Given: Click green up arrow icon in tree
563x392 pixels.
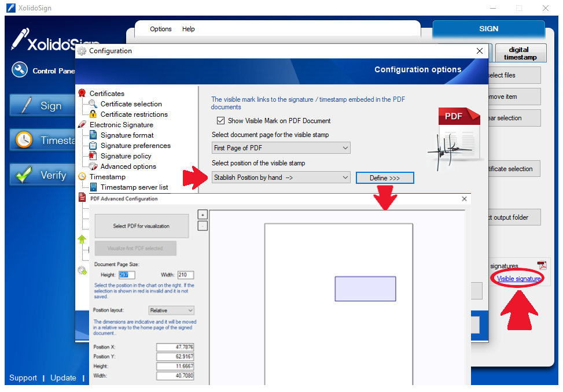Looking at the screenshot, I should tap(82, 239).
